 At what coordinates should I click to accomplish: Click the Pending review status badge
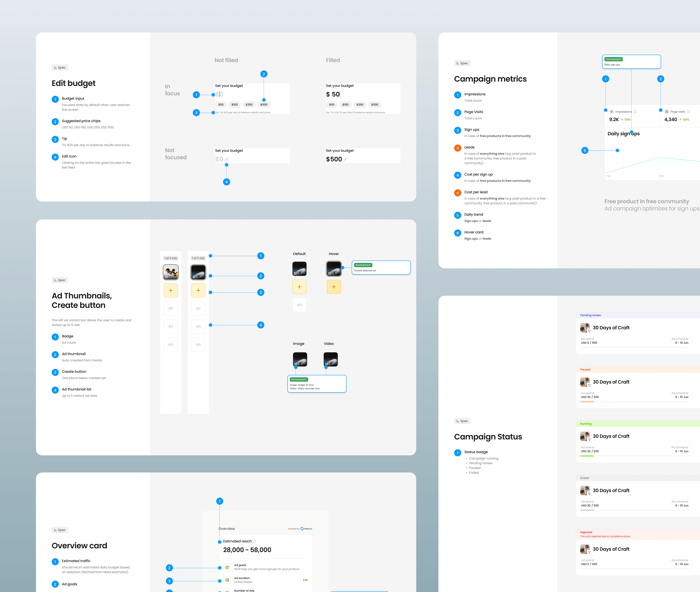(x=590, y=315)
